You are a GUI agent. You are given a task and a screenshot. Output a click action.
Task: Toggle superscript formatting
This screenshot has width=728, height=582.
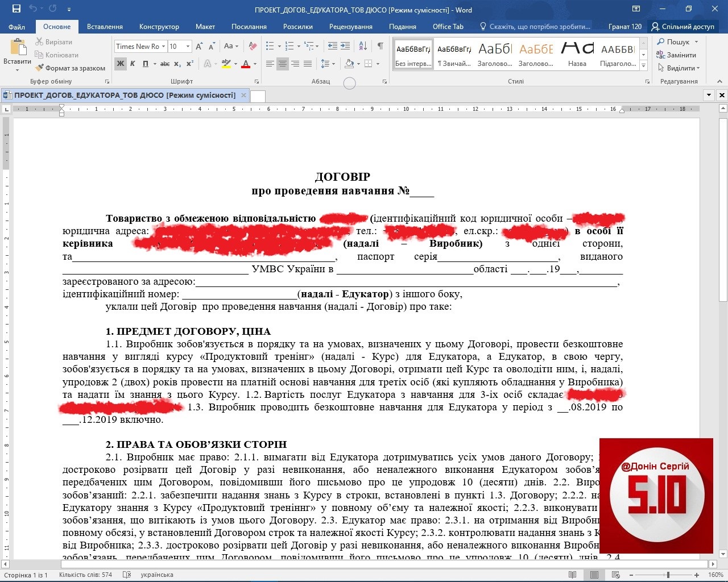[x=190, y=64]
